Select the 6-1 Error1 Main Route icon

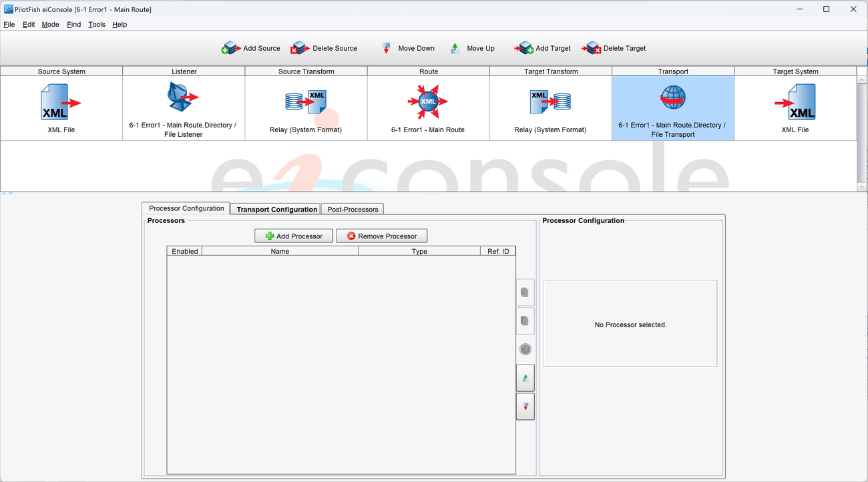(x=428, y=102)
